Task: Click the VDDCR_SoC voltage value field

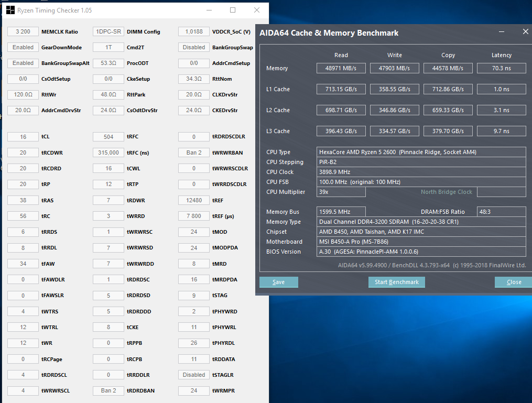Action: coord(194,31)
